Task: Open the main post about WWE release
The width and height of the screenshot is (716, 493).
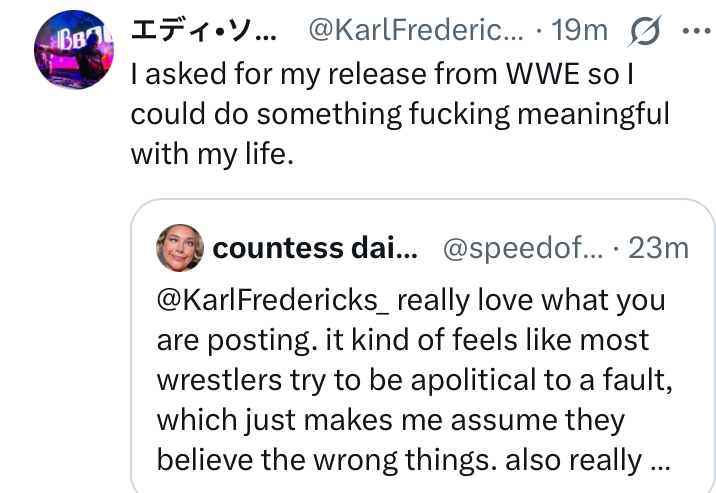Action: tap(400, 115)
